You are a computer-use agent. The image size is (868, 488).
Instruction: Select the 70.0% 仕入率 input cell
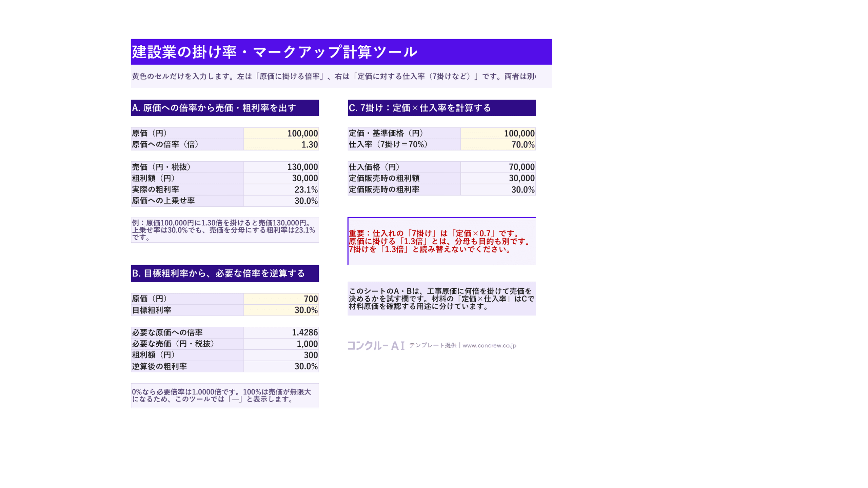click(498, 144)
